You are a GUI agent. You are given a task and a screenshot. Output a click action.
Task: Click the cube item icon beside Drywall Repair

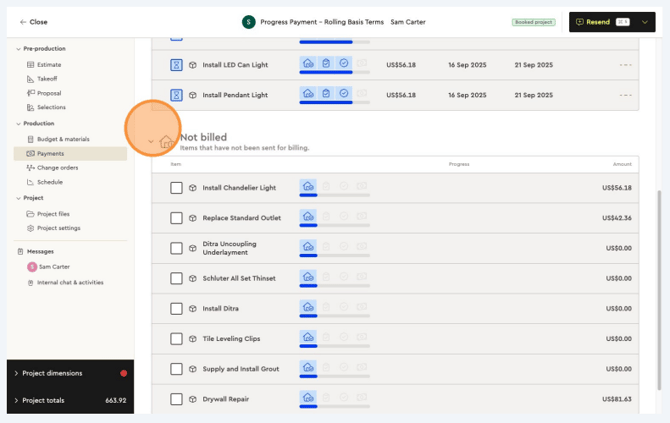193,399
